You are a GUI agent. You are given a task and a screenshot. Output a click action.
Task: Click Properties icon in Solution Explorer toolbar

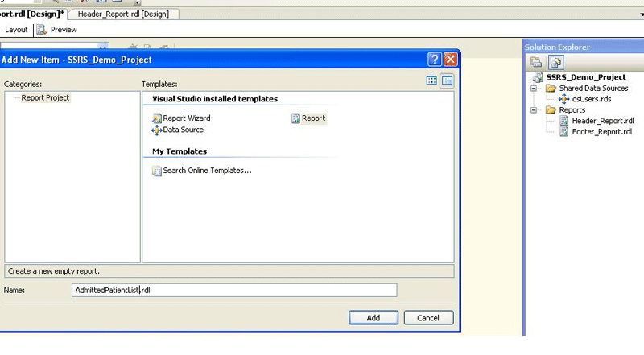point(536,62)
